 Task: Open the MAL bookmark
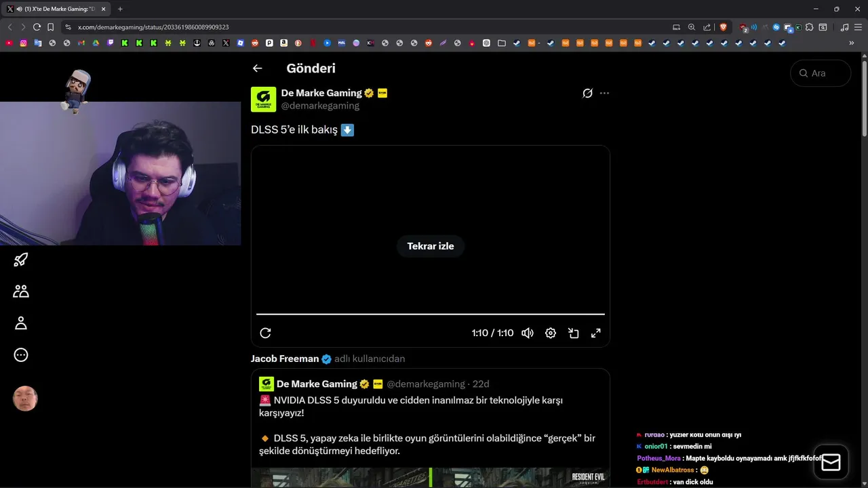[342, 43]
